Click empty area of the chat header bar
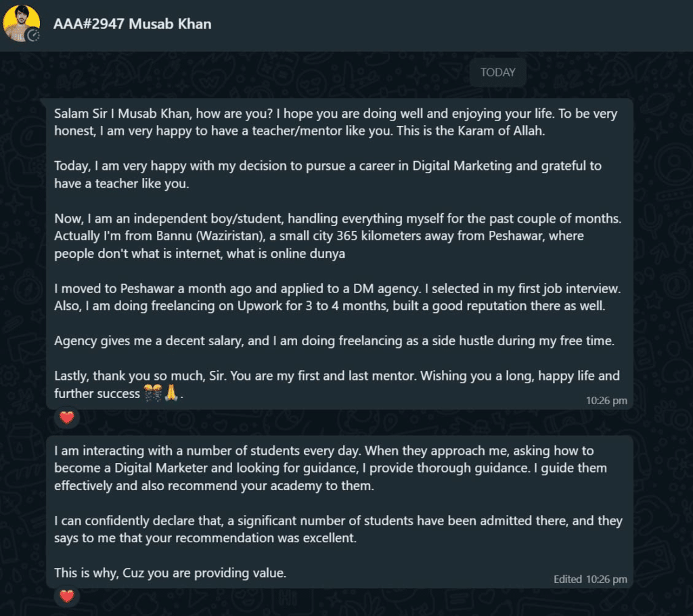 tap(442, 25)
